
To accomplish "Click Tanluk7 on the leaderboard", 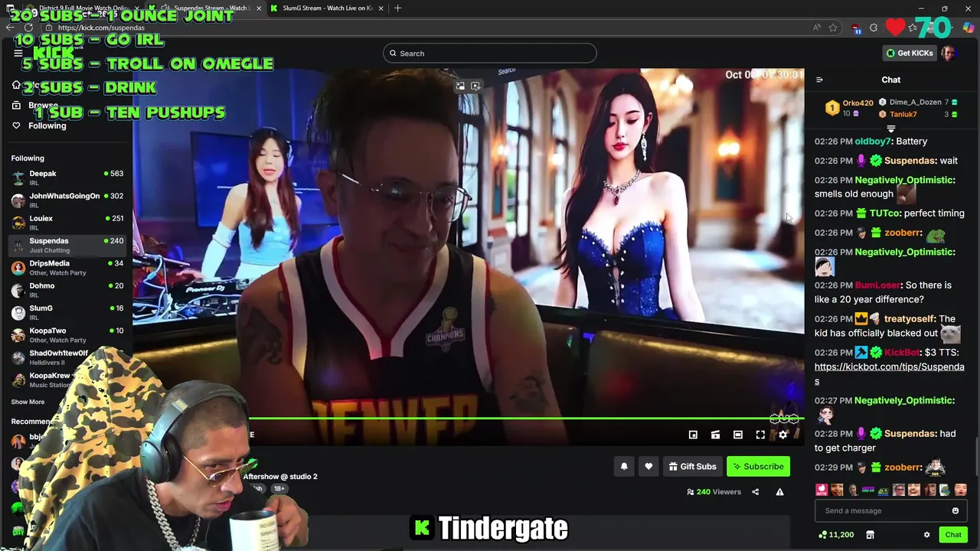I will (903, 114).
